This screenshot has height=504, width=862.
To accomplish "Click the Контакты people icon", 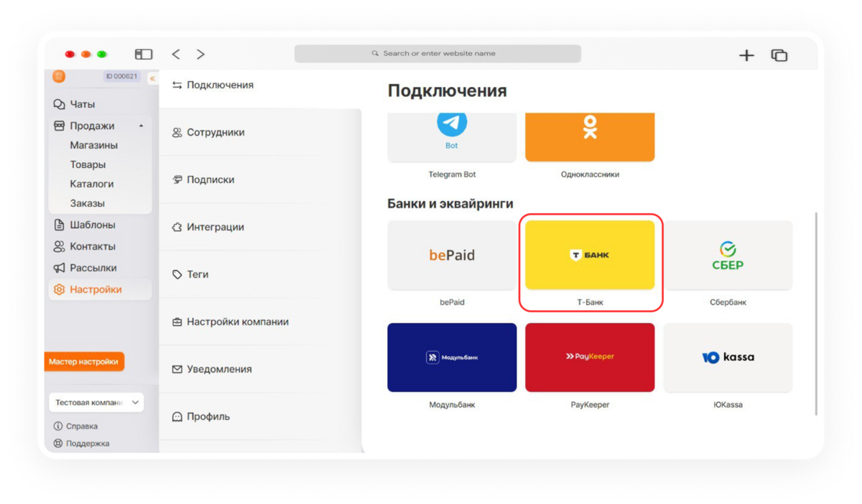I will click(59, 246).
